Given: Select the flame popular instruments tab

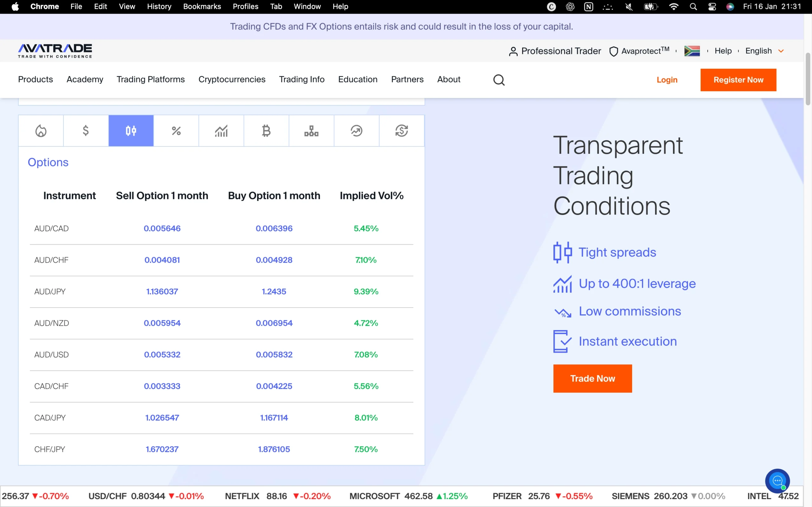Looking at the screenshot, I should click(x=41, y=131).
